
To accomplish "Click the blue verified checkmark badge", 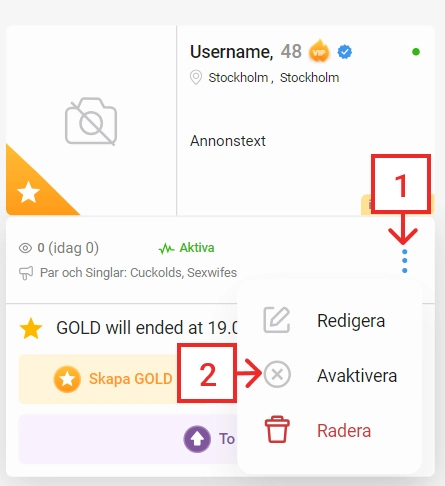I will click(344, 52).
